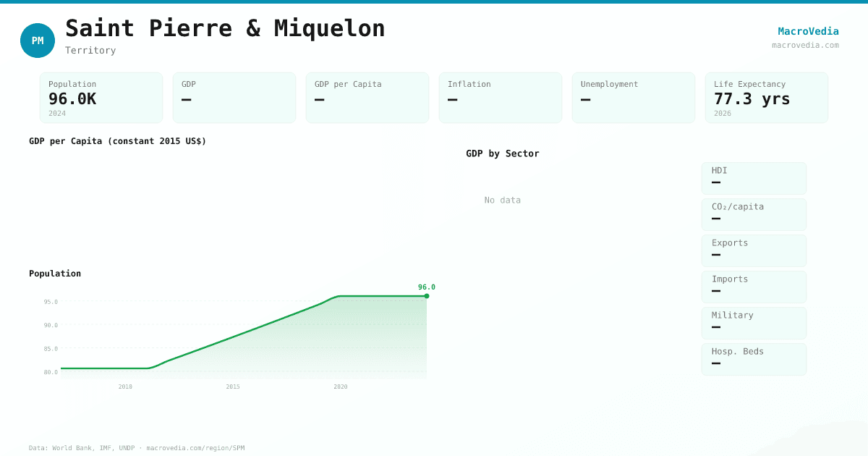Click the GDP by Sector heading
The image size is (868, 456).
click(502, 153)
